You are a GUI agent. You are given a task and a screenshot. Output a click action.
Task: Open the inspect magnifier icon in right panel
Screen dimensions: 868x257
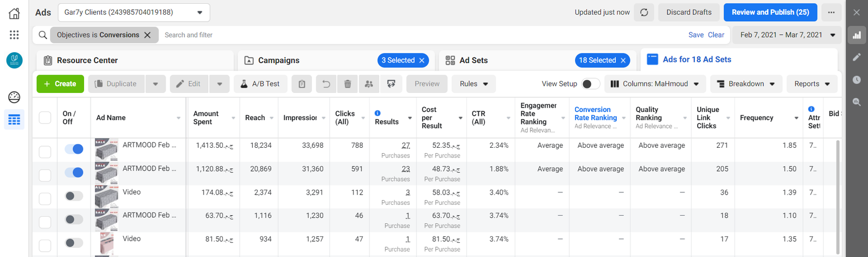pyautogui.click(x=857, y=102)
